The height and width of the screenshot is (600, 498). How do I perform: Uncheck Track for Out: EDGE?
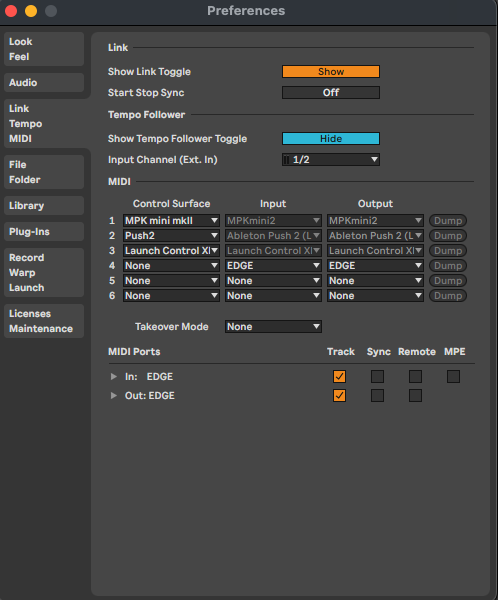point(339,395)
